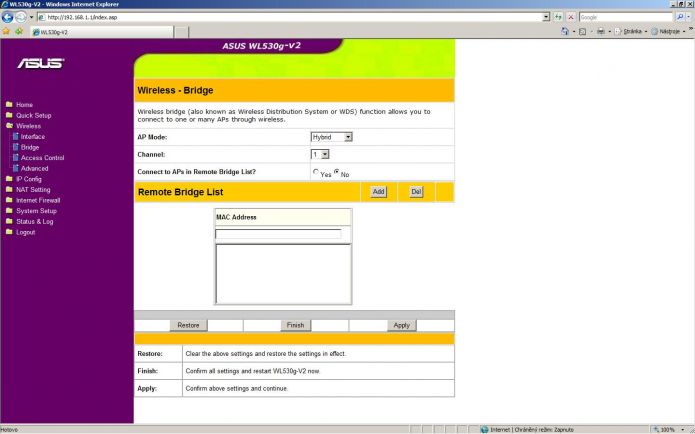The image size is (695, 434).
Task: Collapse the Wireless menu section
Action: click(28, 126)
